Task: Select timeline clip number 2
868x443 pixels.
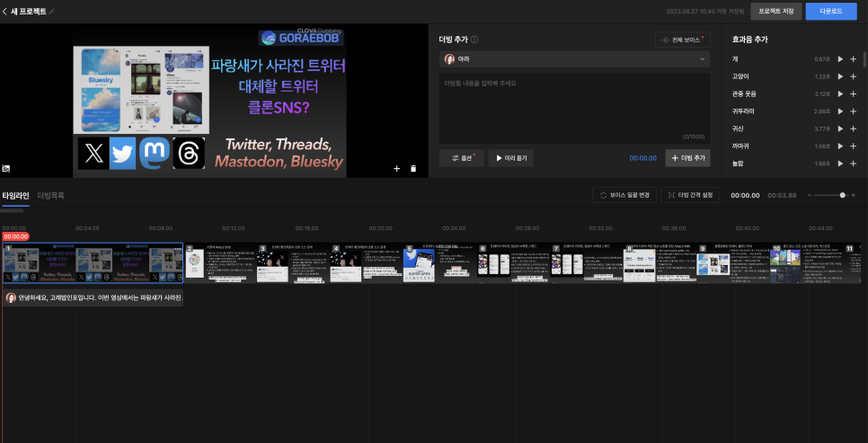Action: pyautogui.click(x=221, y=263)
